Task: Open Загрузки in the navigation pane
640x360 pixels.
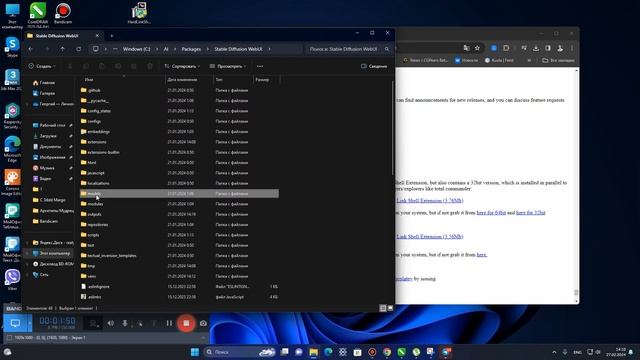Action: [48, 136]
